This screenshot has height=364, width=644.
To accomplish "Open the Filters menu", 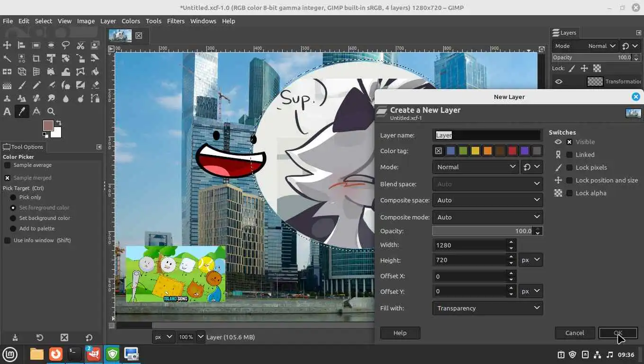I will pos(176,21).
